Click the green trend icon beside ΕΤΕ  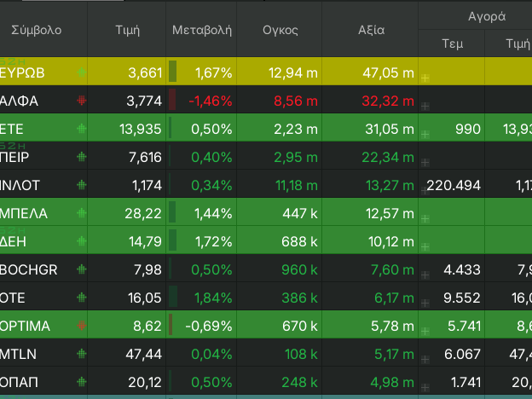point(82,129)
